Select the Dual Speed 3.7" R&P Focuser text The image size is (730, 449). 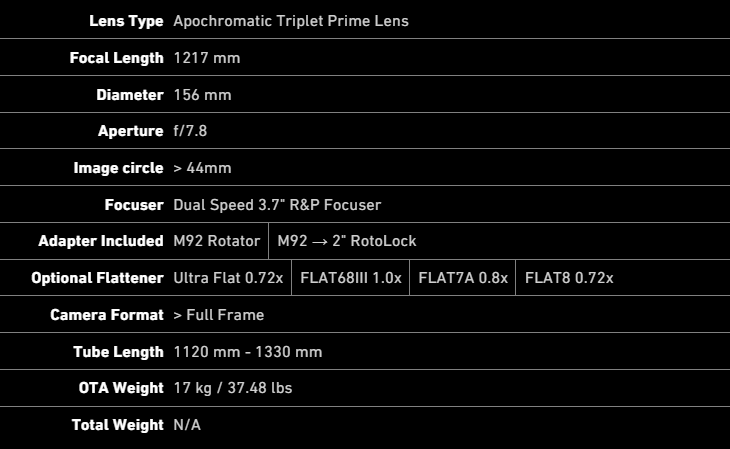[x=277, y=205]
